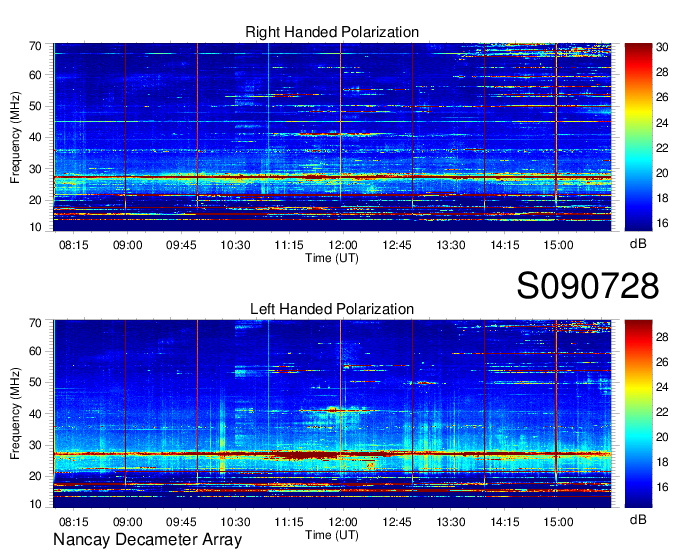This screenshot has width=680, height=552.
Task: Click the 15:00 tick on top time axis
Action: (x=559, y=245)
